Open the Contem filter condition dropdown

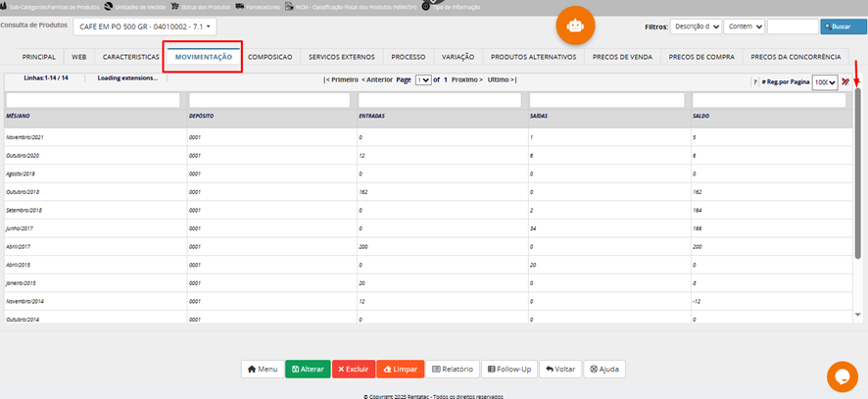(745, 26)
